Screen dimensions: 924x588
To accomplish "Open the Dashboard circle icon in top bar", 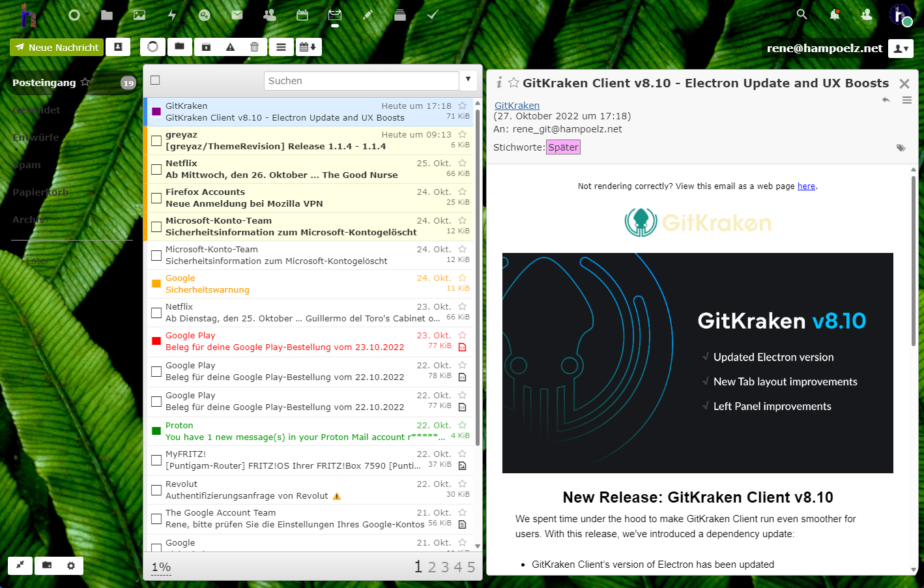I will [74, 15].
